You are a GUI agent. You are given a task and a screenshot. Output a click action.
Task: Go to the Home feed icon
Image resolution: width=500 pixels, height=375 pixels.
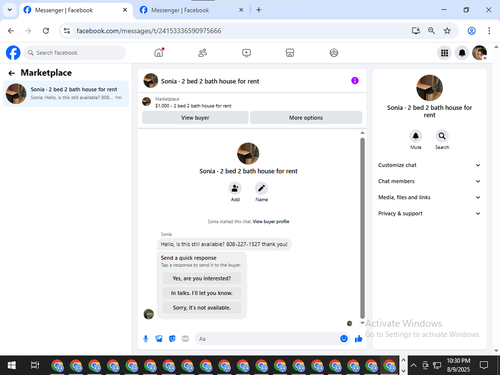pos(159,53)
